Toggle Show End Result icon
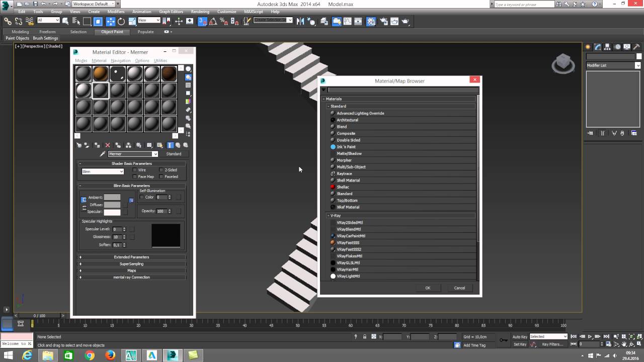This screenshot has width=644, height=362. point(170,145)
